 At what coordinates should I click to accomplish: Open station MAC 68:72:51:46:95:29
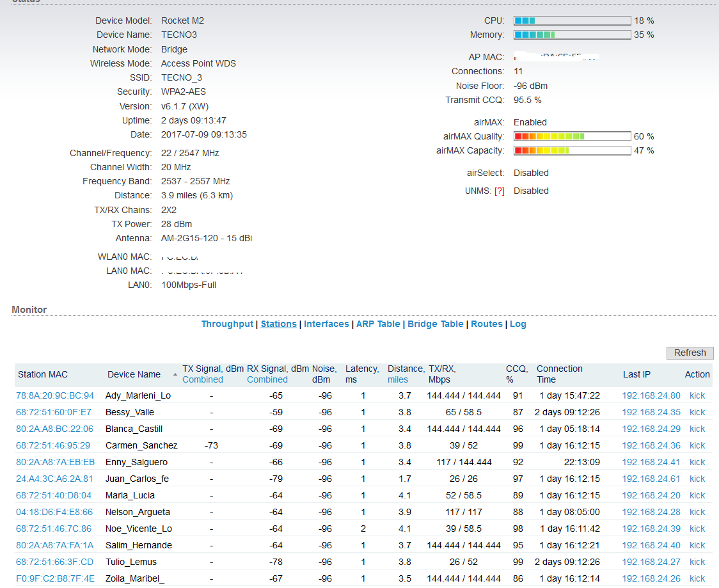tap(52, 445)
